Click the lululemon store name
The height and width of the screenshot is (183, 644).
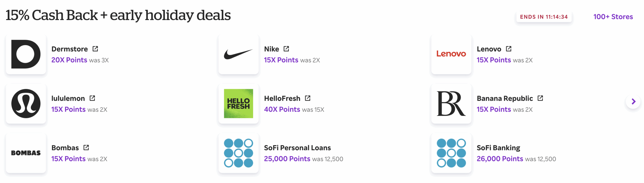[68, 98]
